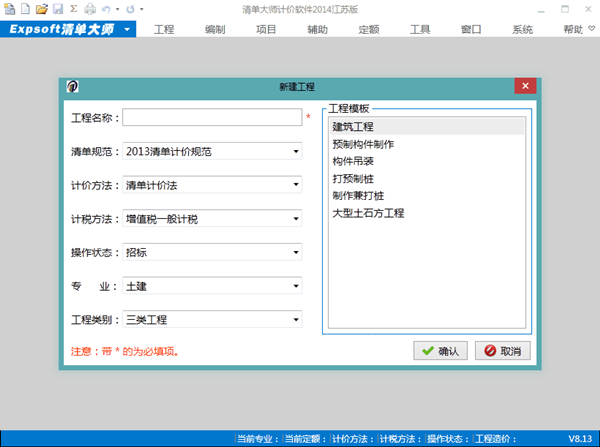
Task: Click the 工程名称 text field
Action: click(212, 118)
